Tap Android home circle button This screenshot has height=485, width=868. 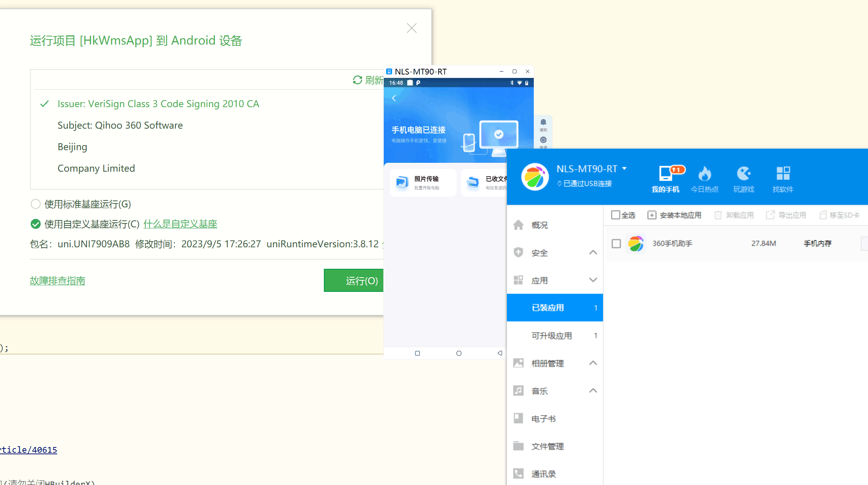[x=459, y=353]
